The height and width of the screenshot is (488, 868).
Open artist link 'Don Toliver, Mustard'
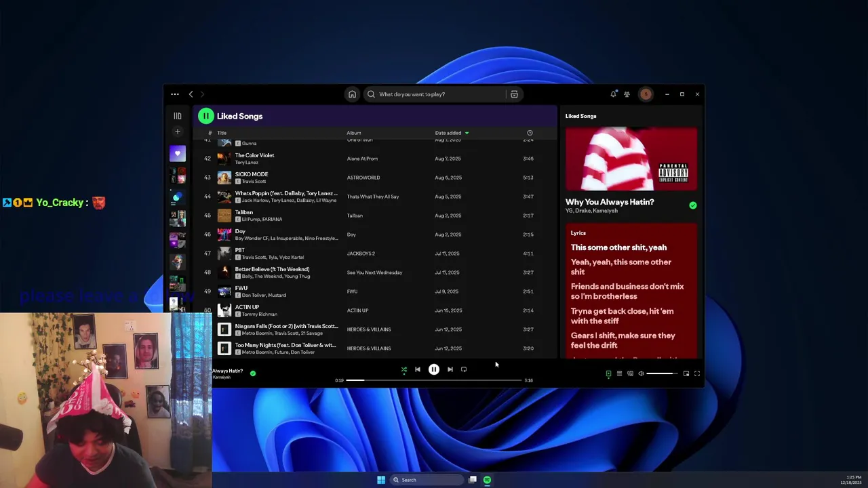[x=264, y=296]
